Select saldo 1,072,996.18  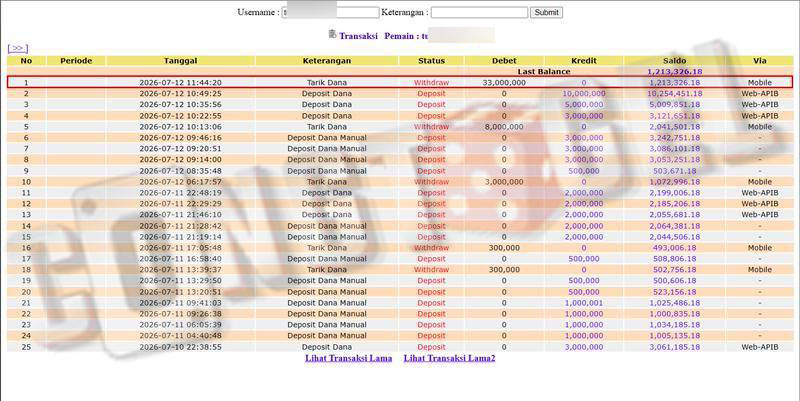tap(674, 182)
